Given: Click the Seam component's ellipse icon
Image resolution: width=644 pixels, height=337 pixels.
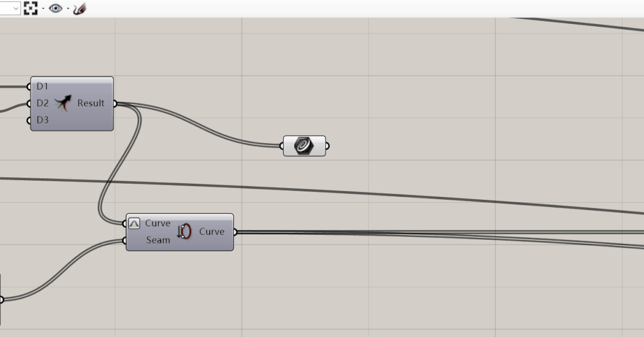Looking at the screenshot, I should (184, 231).
